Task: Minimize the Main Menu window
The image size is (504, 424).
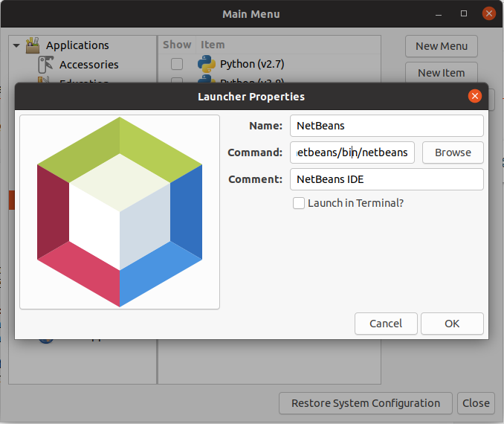Action: tap(439, 14)
